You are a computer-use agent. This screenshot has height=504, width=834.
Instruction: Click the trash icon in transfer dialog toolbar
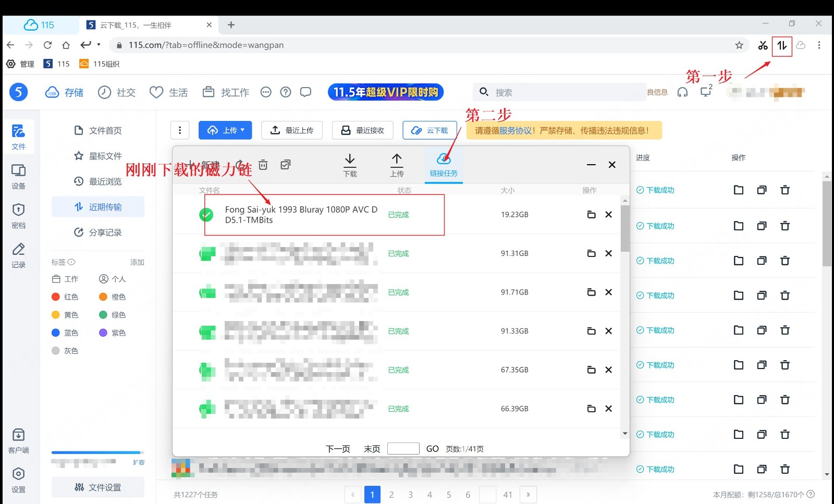[263, 165]
